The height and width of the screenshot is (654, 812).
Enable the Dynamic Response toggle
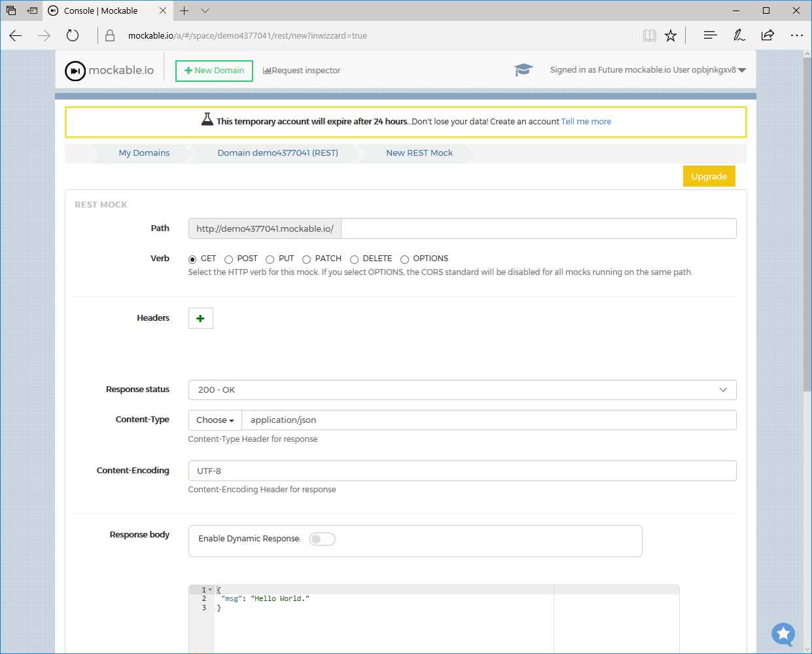tap(322, 539)
